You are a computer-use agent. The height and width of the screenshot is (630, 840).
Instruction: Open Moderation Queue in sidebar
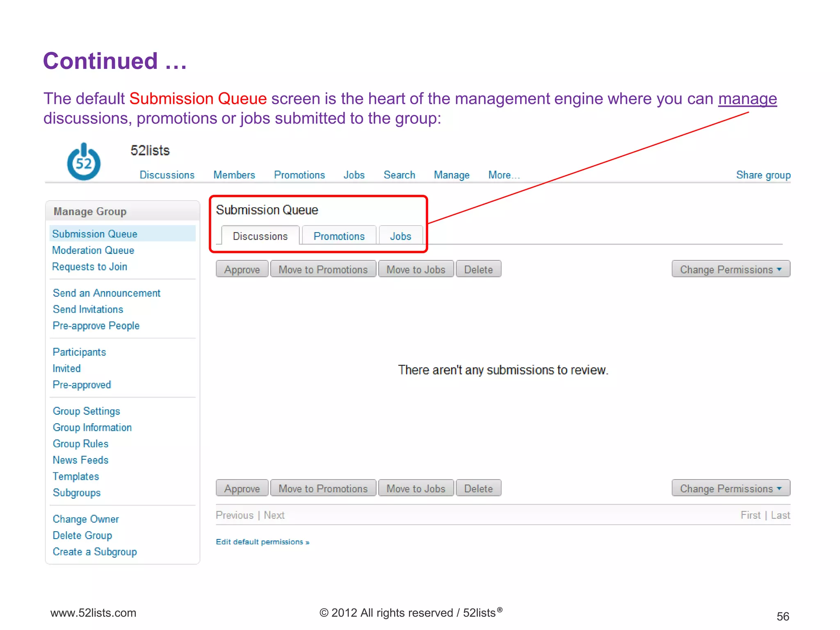click(x=93, y=250)
